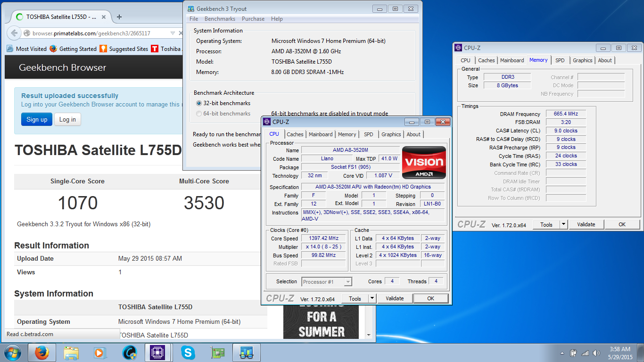
Task: Expand Tools dropdown arrow in Memory CPU-Z
Action: pyautogui.click(x=563, y=224)
